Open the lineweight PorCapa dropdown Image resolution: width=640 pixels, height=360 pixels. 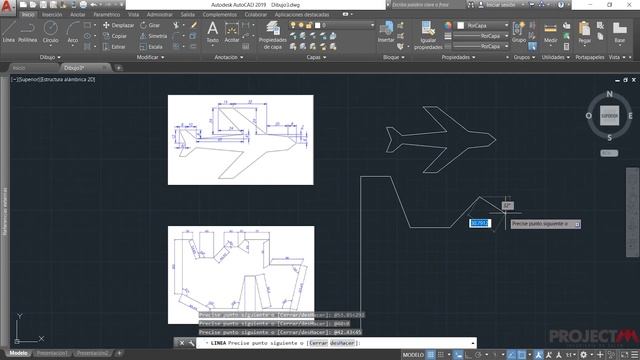point(481,36)
